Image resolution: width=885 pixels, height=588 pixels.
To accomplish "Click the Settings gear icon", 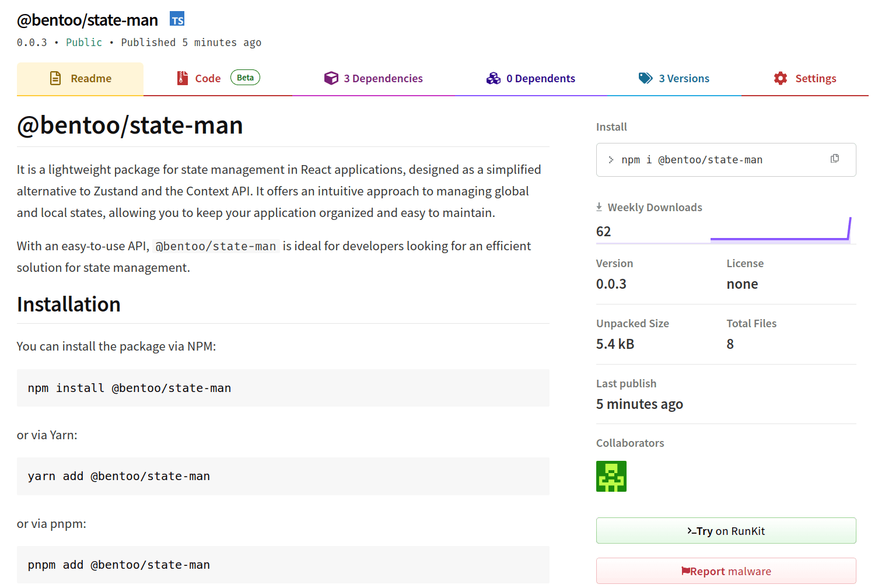I will [781, 78].
